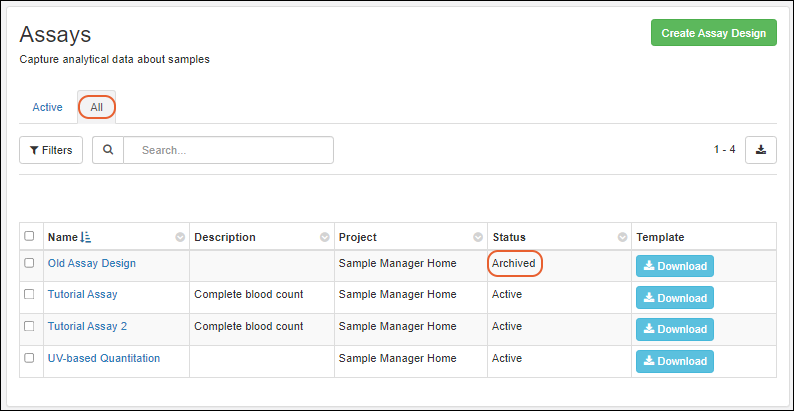Download template for Tutorial Assay

click(675, 297)
